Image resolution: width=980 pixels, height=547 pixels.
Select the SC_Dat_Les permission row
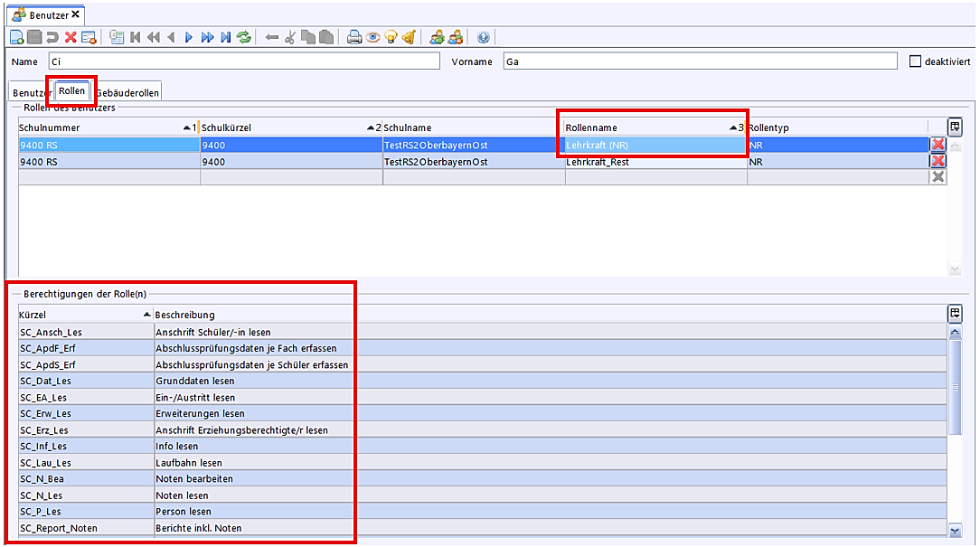[x=483, y=381]
